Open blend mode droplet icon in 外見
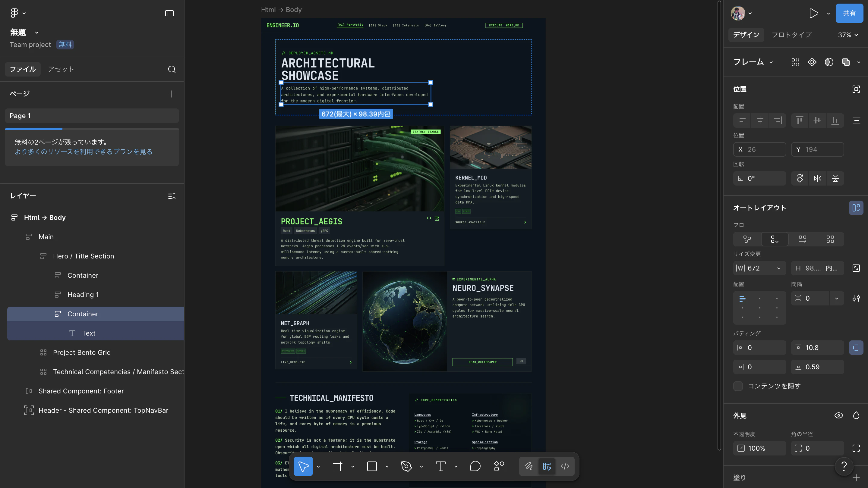The image size is (868, 488). point(856,416)
